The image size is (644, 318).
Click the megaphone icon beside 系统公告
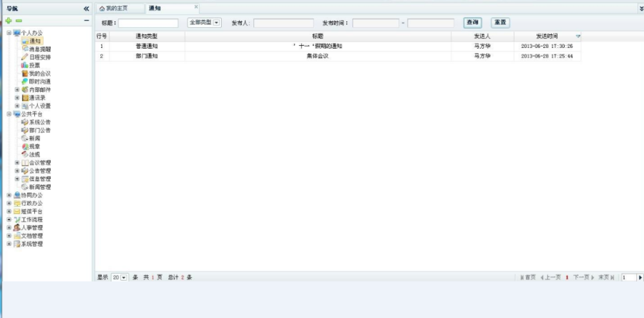24,122
